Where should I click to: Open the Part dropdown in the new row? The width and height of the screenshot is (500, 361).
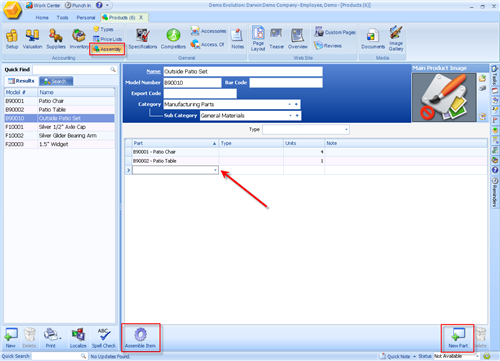[215, 170]
